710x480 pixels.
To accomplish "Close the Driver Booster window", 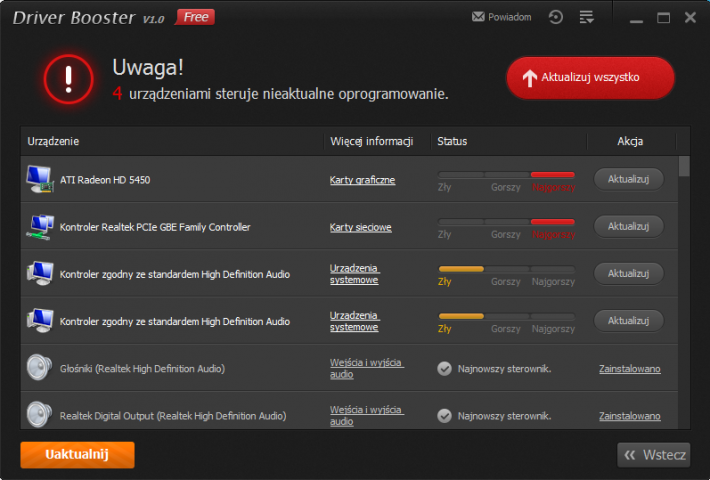I will (x=690, y=17).
